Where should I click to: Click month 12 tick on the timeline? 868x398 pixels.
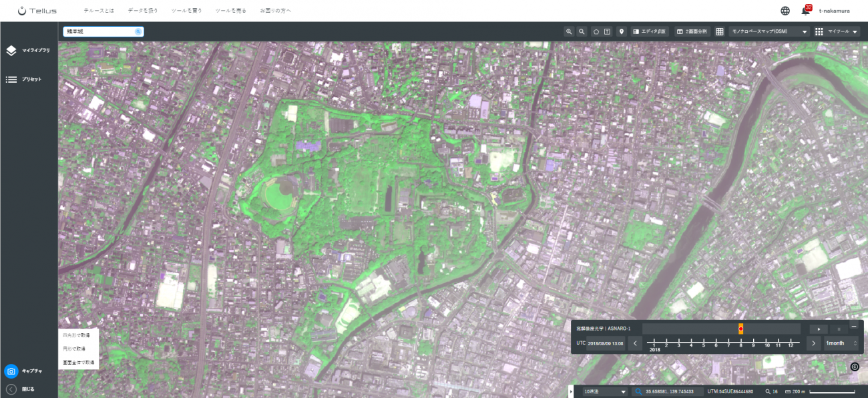coord(791,345)
